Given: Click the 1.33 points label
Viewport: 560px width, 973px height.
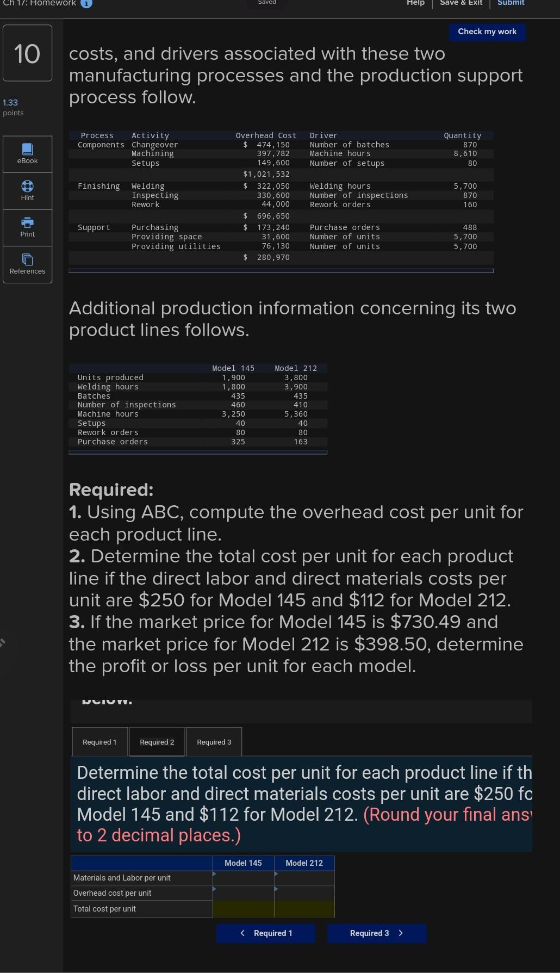Looking at the screenshot, I should tap(13, 107).
